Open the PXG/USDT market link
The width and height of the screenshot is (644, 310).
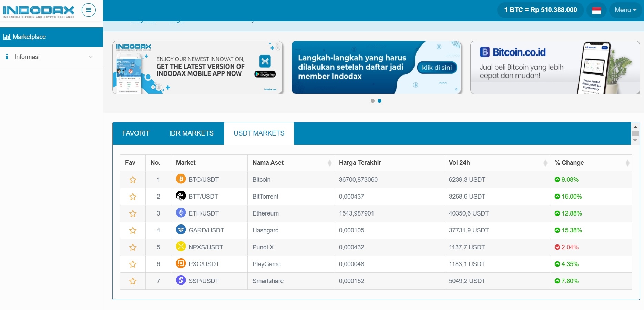tap(204, 264)
